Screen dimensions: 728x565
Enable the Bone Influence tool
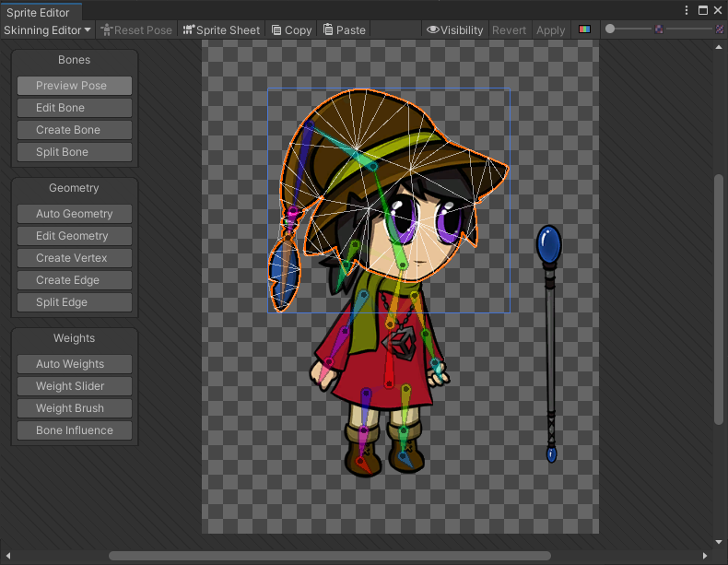[x=74, y=430]
